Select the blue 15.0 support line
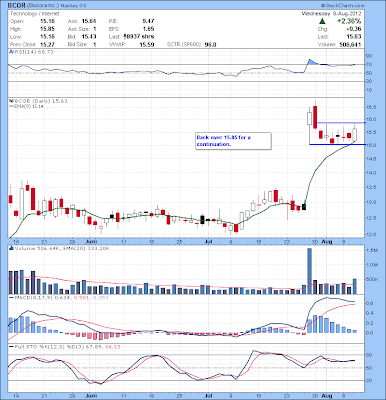The image size is (386, 400). [337, 144]
